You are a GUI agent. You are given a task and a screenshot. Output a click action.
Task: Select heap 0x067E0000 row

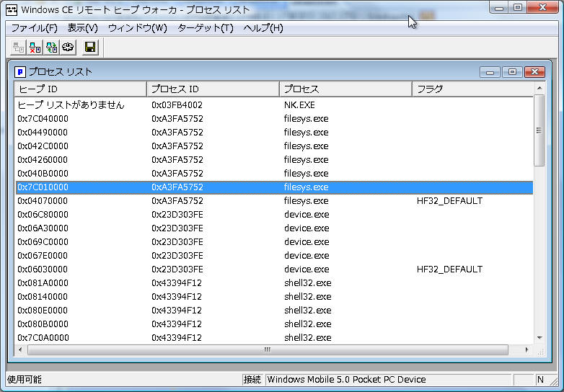click(x=274, y=256)
